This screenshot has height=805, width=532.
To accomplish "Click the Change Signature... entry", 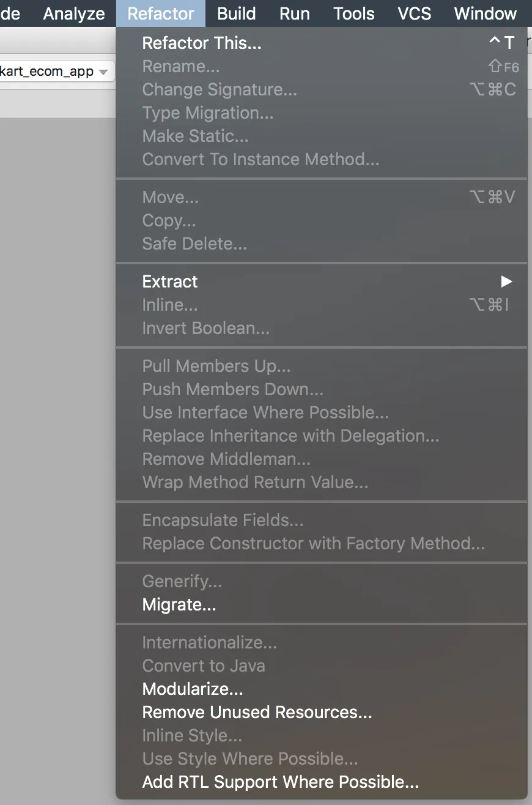I will tap(219, 90).
